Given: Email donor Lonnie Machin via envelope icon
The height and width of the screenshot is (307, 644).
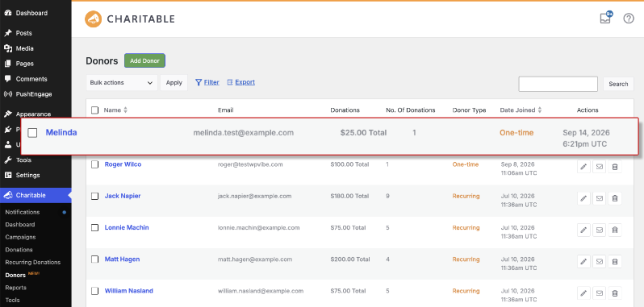Looking at the screenshot, I should tap(600, 230).
